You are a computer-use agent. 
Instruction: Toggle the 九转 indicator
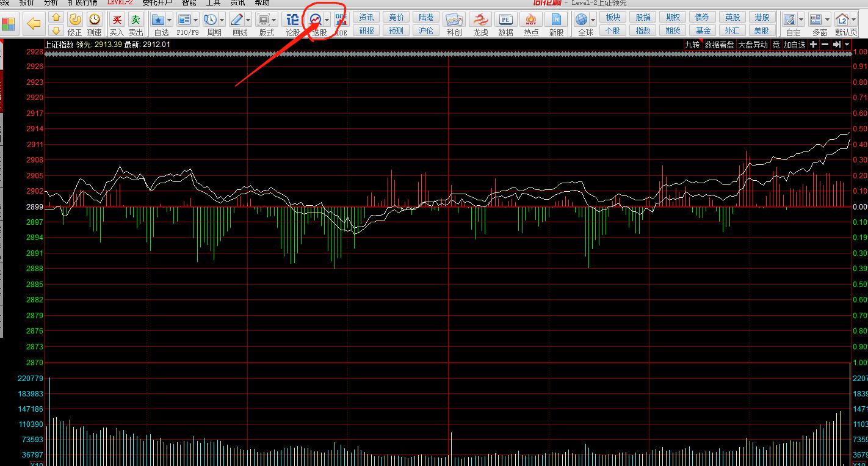(692, 45)
